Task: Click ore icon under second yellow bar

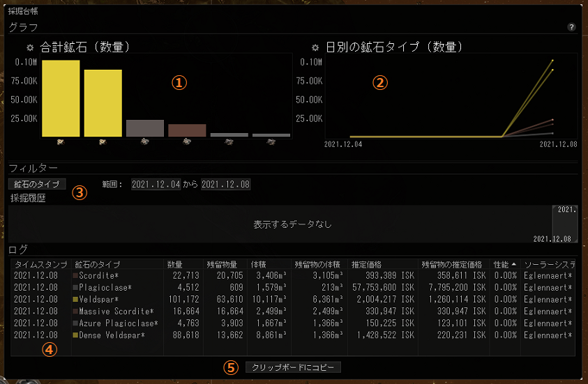Action: point(103,141)
